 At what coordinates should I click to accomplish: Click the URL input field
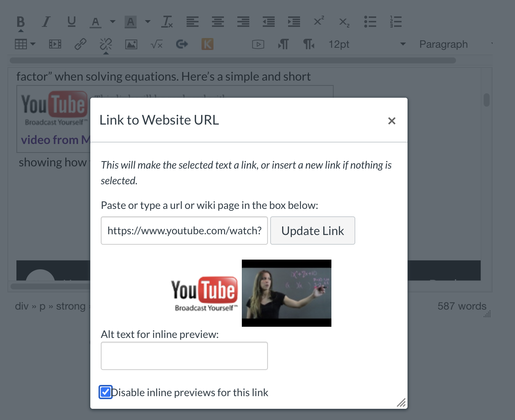(184, 231)
